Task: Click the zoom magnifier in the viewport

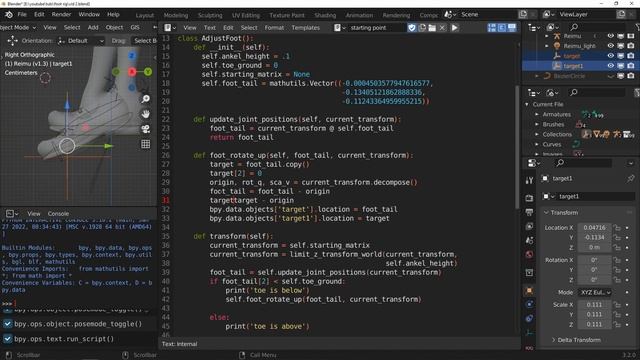Action: pos(146,99)
